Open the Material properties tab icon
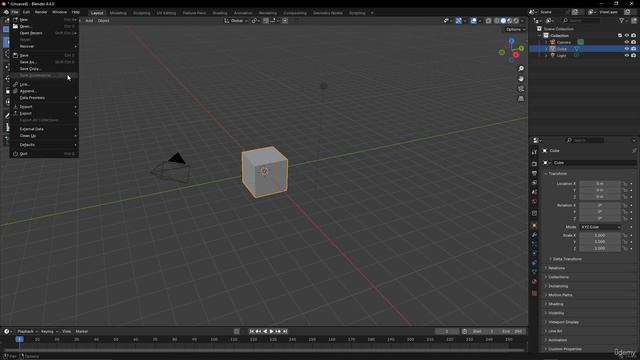This screenshot has width=640, height=360. point(534,281)
